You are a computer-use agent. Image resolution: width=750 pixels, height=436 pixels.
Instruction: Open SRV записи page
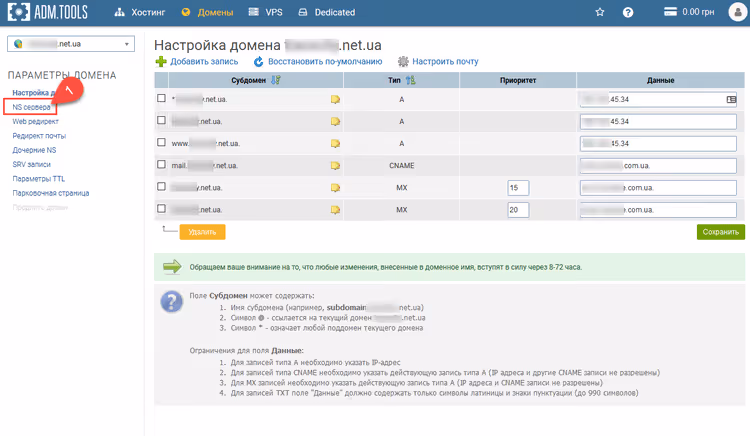click(x=32, y=164)
